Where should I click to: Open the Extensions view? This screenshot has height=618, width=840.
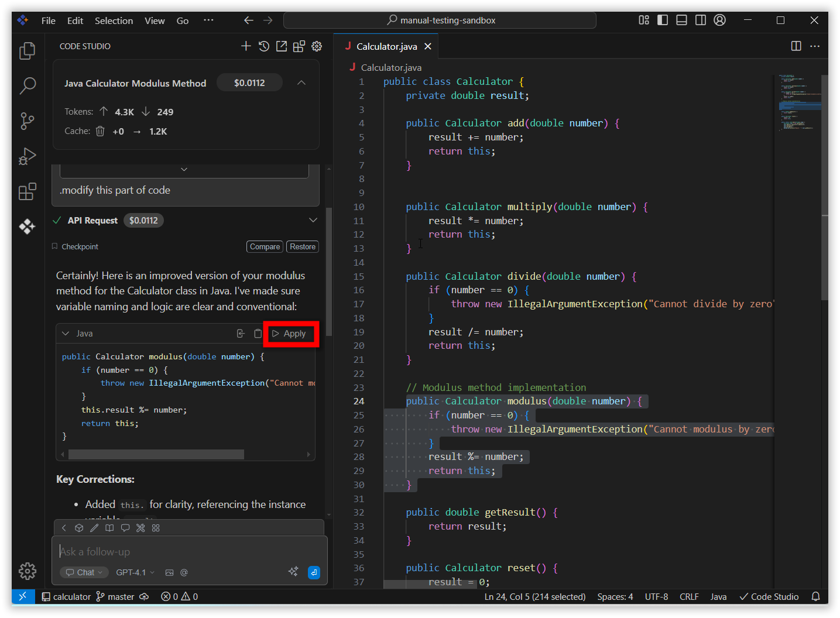[x=28, y=191]
